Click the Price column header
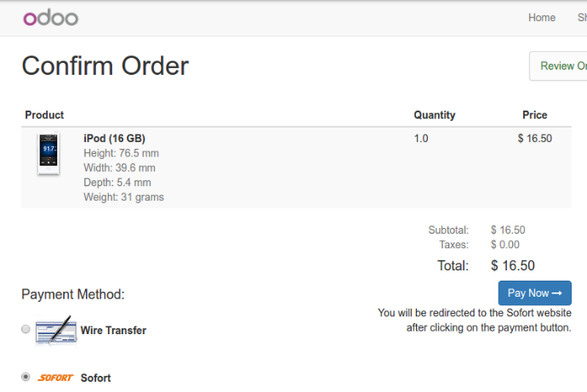 tap(534, 115)
